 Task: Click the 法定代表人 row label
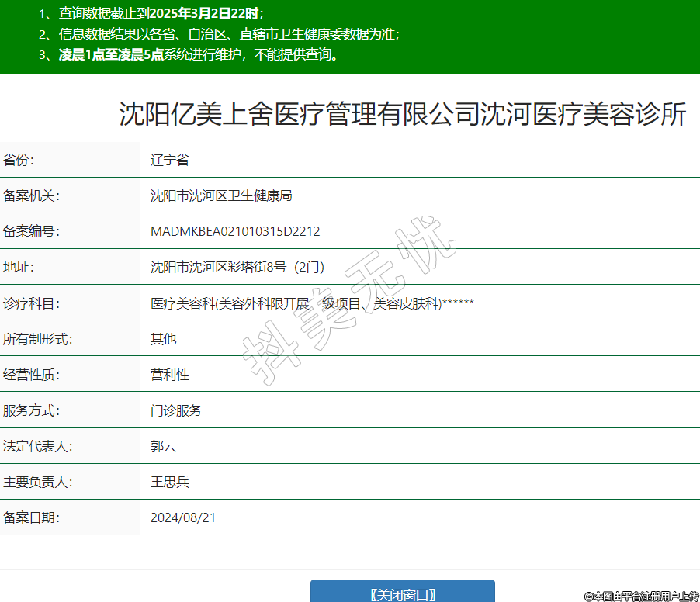click(37, 446)
